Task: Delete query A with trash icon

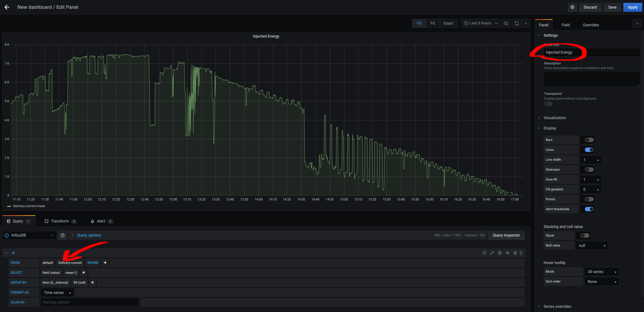Action: pyautogui.click(x=515, y=253)
